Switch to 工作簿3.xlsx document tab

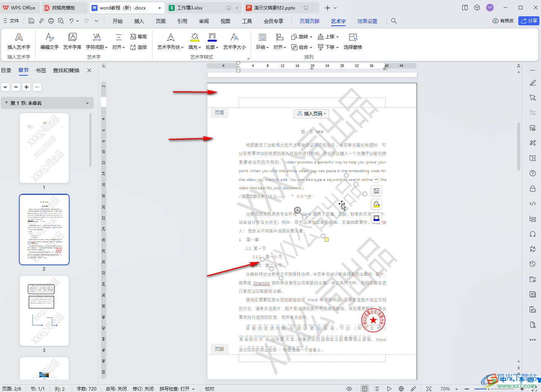coord(190,8)
